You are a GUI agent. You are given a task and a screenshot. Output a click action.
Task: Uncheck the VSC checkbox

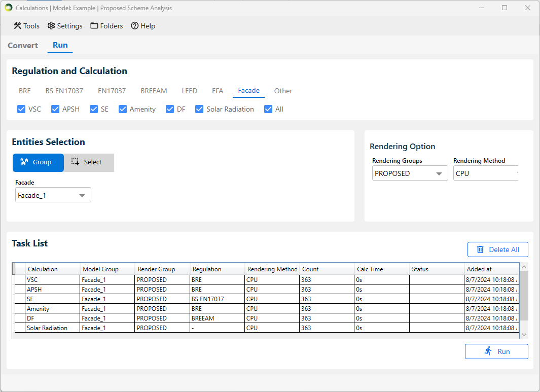point(21,109)
